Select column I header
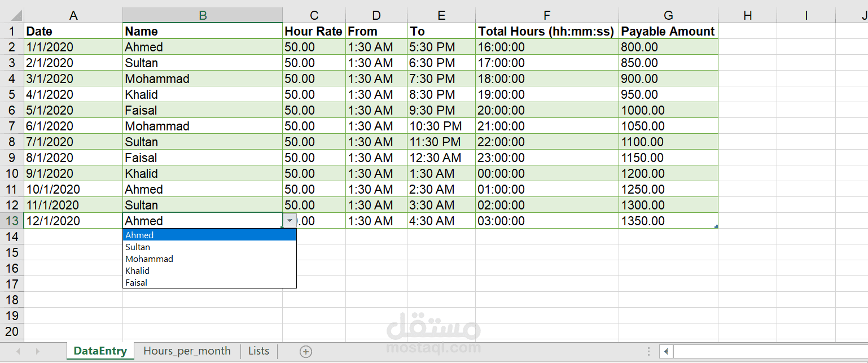This screenshot has height=363, width=868. click(x=806, y=16)
